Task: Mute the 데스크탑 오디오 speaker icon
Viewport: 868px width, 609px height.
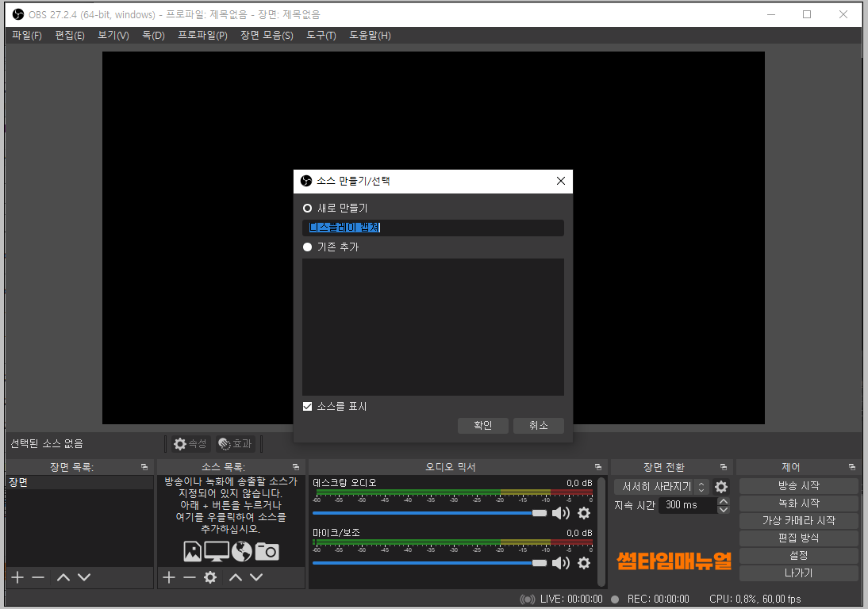Action: pyautogui.click(x=561, y=513)
